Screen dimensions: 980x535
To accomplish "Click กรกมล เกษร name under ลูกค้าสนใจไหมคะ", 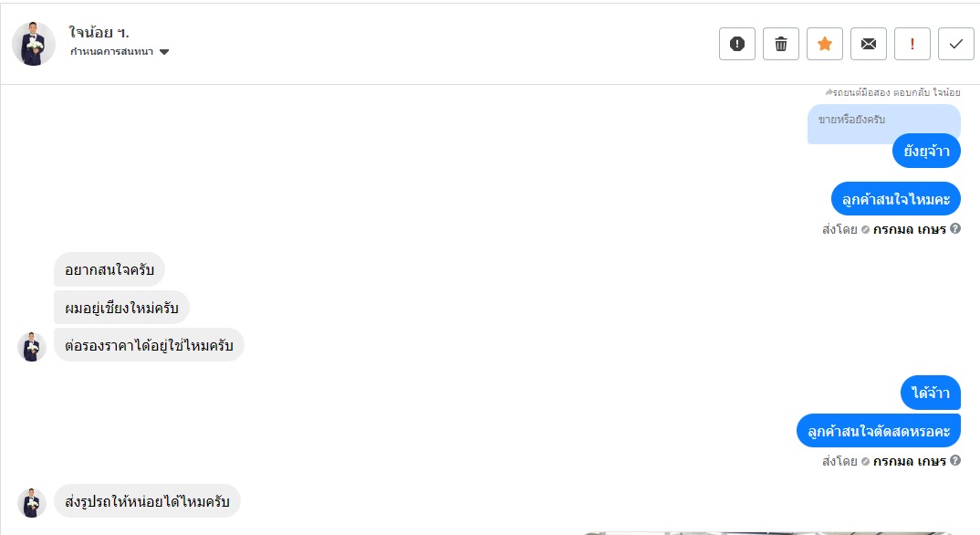I will [x=909, y=229].
